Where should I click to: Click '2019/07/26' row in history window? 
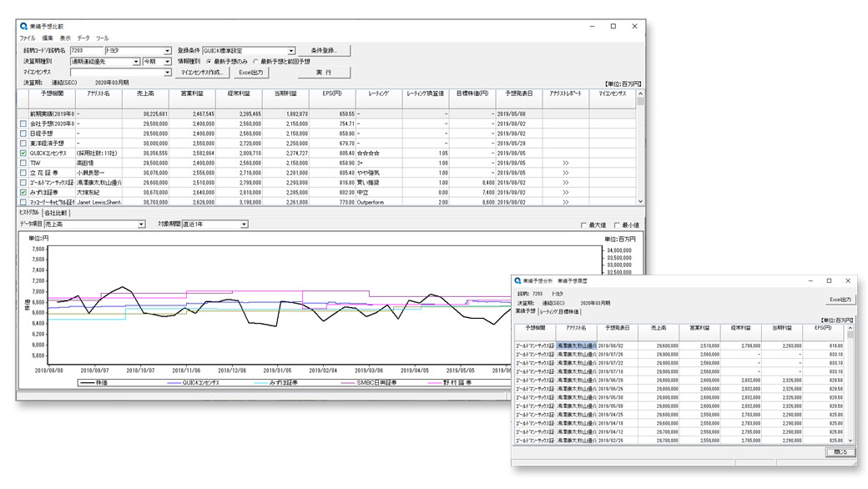[x=679, y=355]
